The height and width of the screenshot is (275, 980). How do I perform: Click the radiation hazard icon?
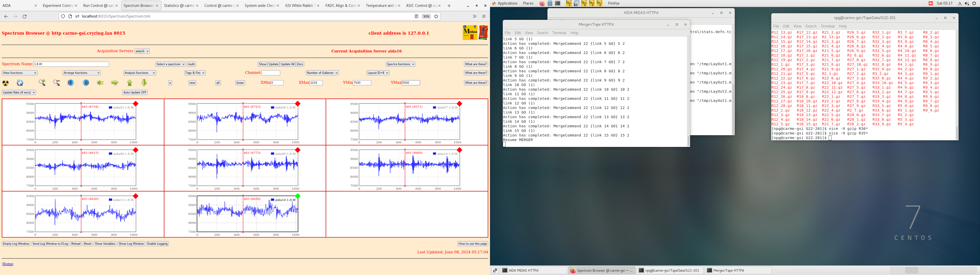6,83
